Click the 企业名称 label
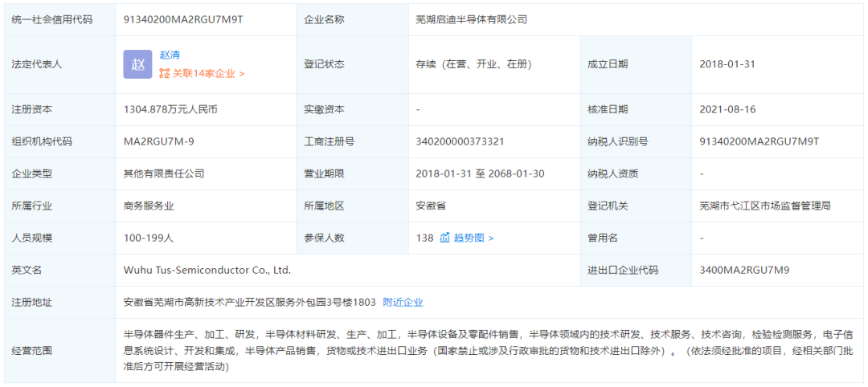 coord(324,20)
